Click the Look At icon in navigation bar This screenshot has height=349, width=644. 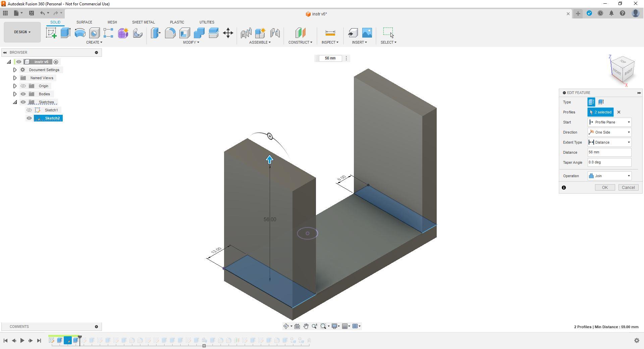[297, 326]
